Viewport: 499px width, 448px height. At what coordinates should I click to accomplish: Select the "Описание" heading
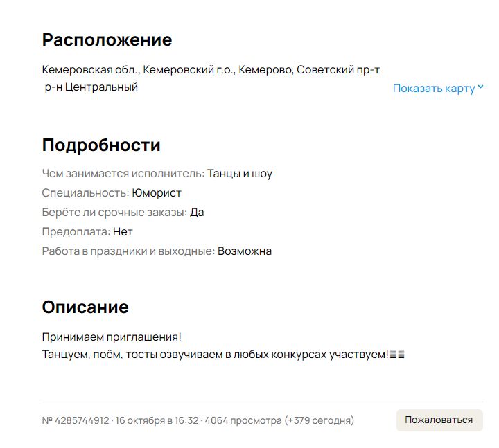(x=85, y=307)
